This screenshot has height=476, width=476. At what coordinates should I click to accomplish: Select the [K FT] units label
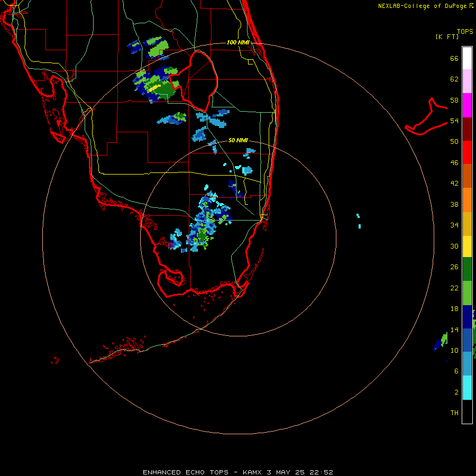click(447, 36)
